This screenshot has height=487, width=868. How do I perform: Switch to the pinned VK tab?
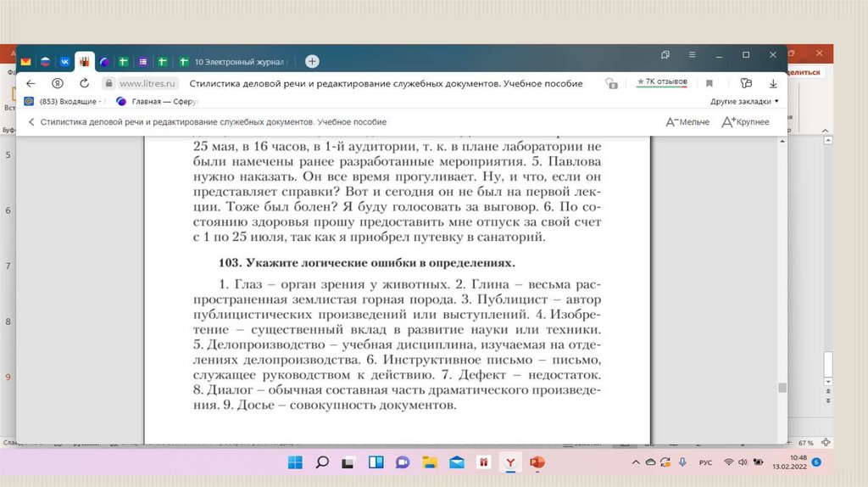[x=64, y=62]
